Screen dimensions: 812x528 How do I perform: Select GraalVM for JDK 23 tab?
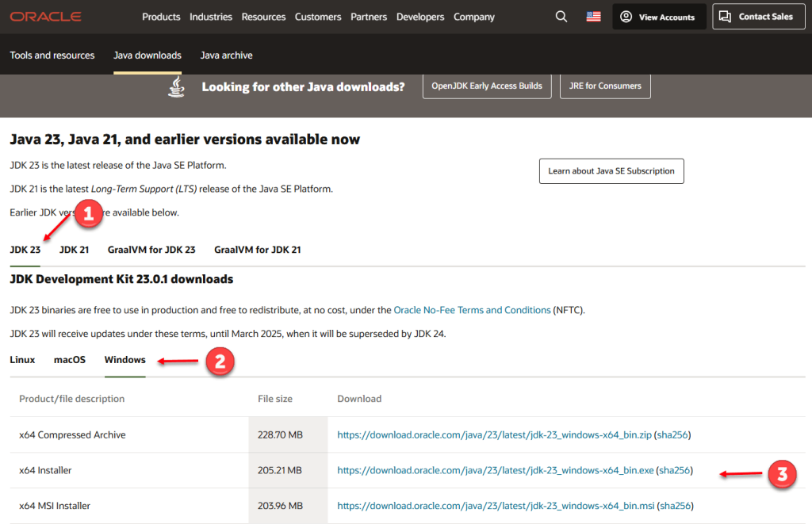point(151,250)
